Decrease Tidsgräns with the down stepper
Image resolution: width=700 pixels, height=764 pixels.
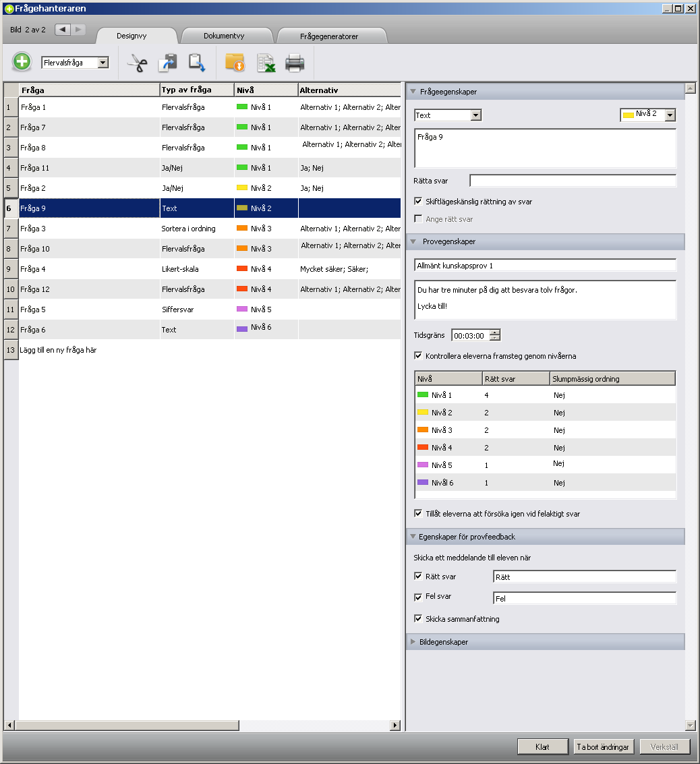[x=495, y=338]
